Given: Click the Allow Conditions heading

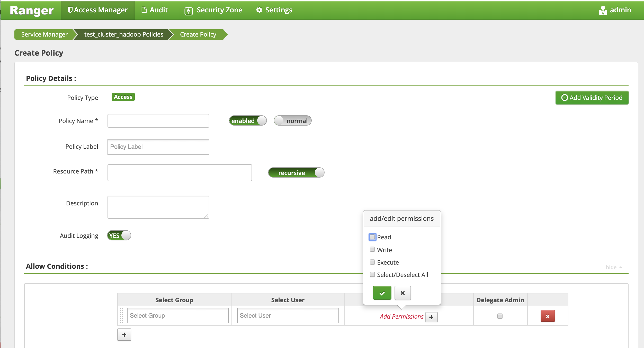Looking at the screenshot, I should pos(57,266).
